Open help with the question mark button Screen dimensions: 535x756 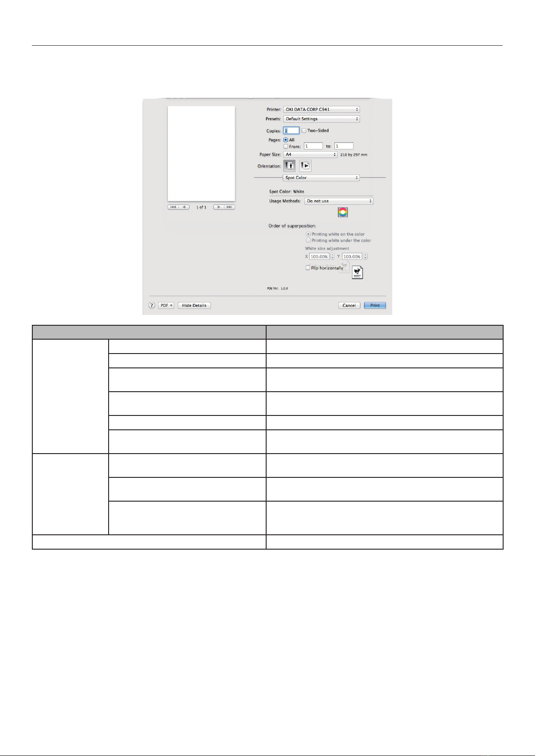click(x=152, y=306)
